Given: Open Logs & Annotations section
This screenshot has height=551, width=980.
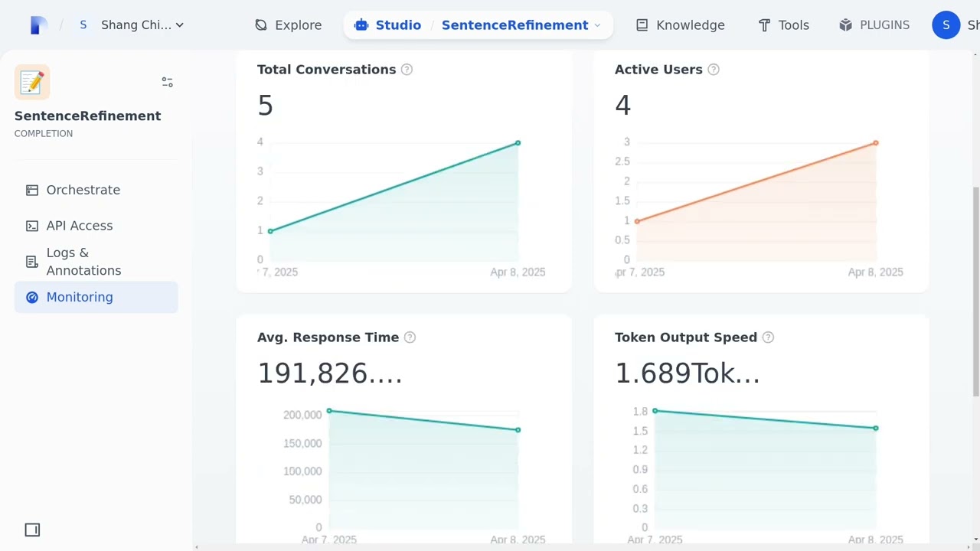Looking at the screenshot, I should click(x=83, y=262).
